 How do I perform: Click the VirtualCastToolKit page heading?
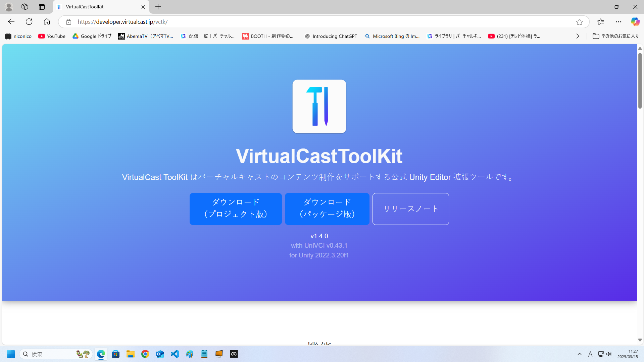(319, 156)
